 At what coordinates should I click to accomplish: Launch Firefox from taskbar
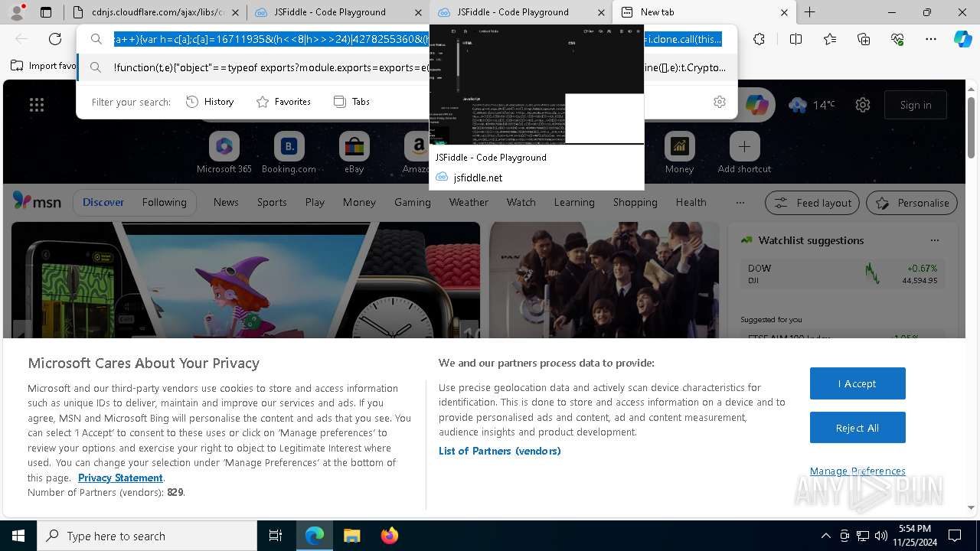click(389, 536)
